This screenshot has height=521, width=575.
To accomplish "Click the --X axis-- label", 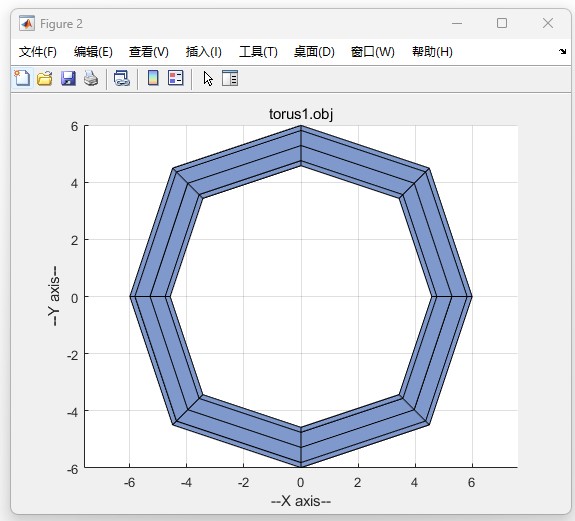I will click(301, 501).
